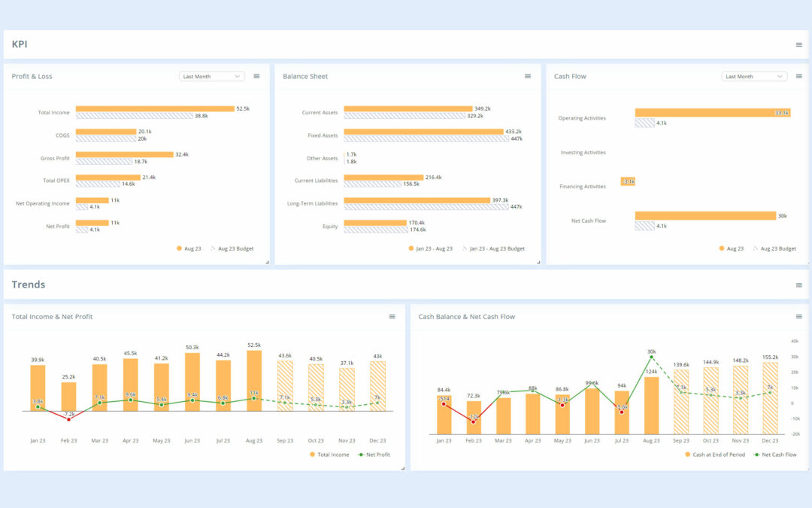The width and height of the screenshot is (812, 508).
Task: Click the Total Income & Net Profit resize handle
Action: click(x=403, y=468)
